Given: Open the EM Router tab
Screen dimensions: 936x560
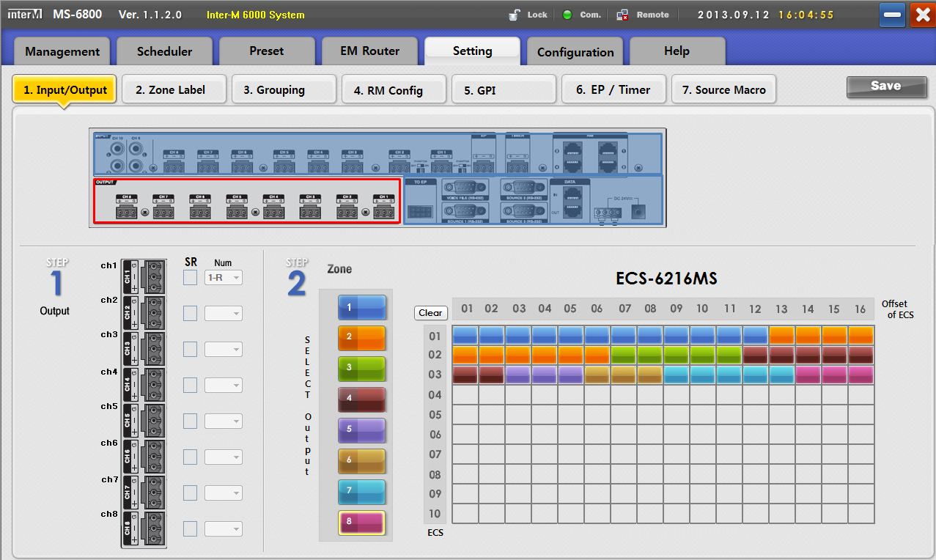Looking at the screenshot, I should pyautogui.click(x=370, y=52).
